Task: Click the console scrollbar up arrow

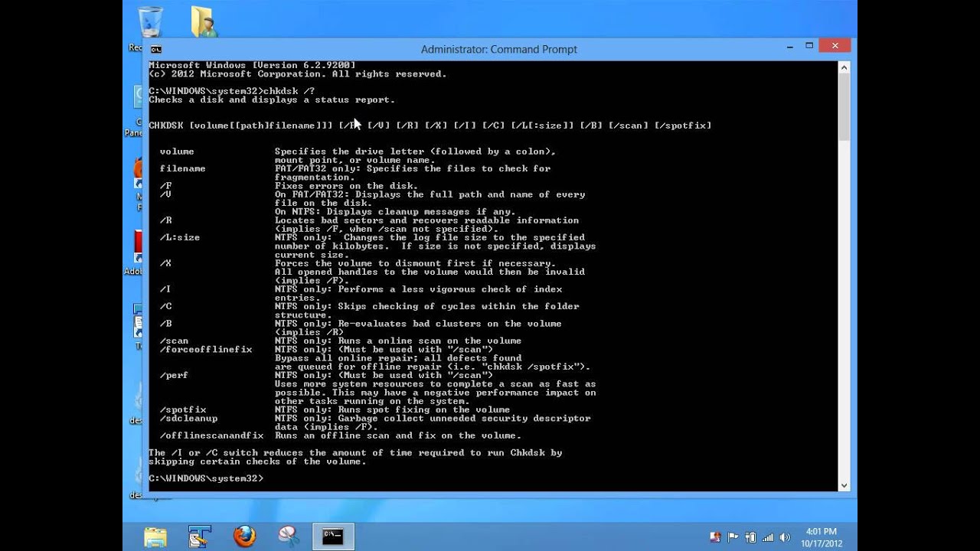Action: (x=844, y=67)
